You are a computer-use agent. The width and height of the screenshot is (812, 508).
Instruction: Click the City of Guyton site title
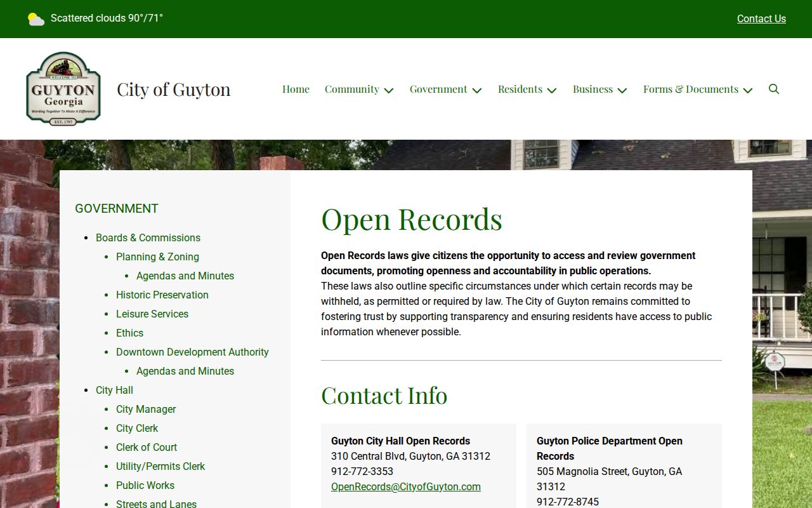[174, 89]
